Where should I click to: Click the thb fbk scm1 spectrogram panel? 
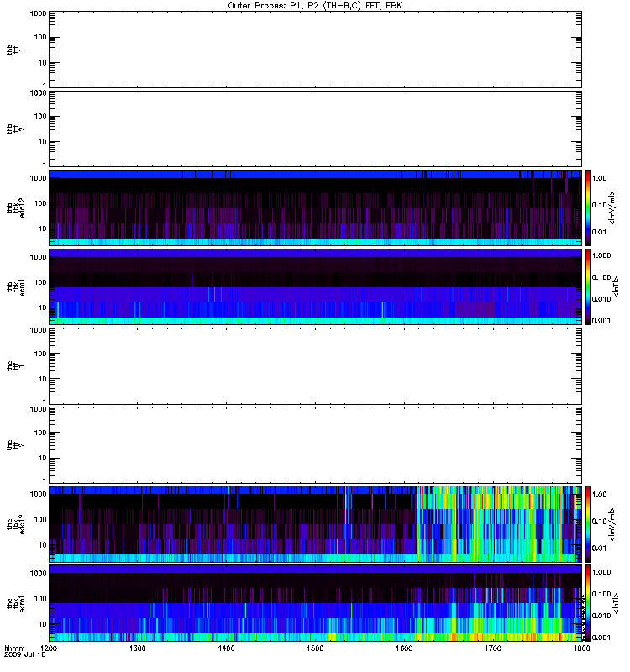315,286
